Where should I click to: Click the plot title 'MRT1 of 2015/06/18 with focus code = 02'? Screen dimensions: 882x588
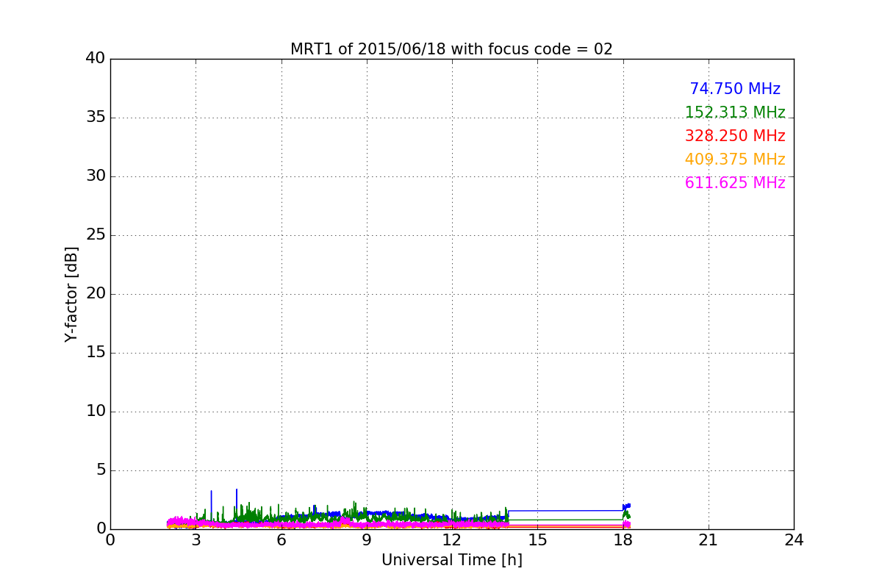[x=451, y=49]
